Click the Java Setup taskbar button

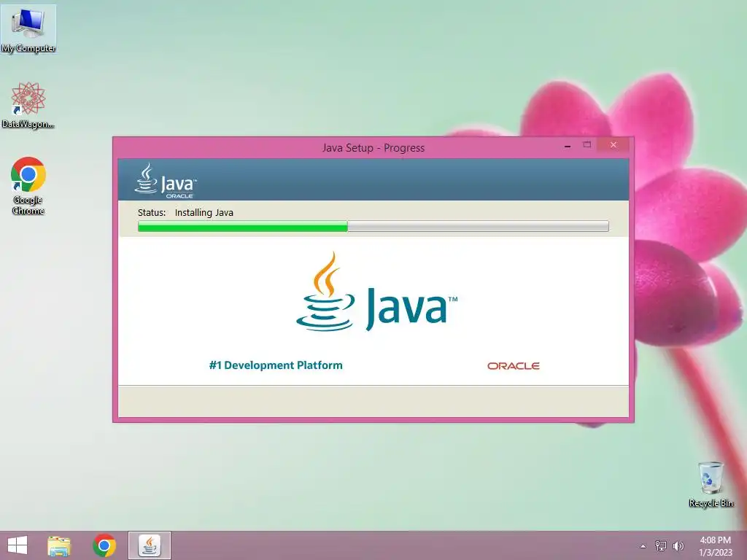(150, 545)
